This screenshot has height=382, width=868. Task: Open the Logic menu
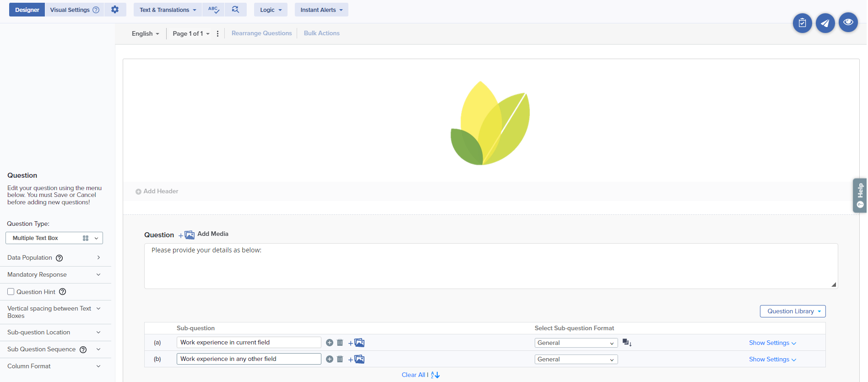click(x=271, y=10)
